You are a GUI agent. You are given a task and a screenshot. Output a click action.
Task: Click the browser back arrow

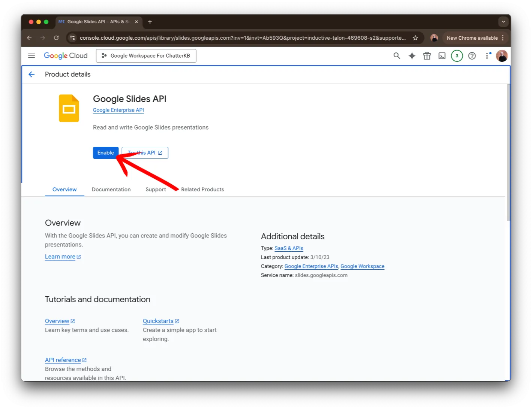coord(29,38)
